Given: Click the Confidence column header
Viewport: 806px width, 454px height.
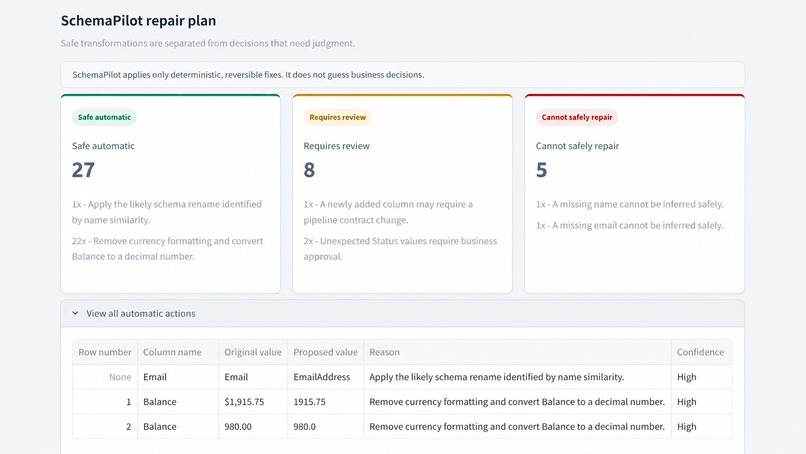Looking at the screenshot, I should (701, 352).
